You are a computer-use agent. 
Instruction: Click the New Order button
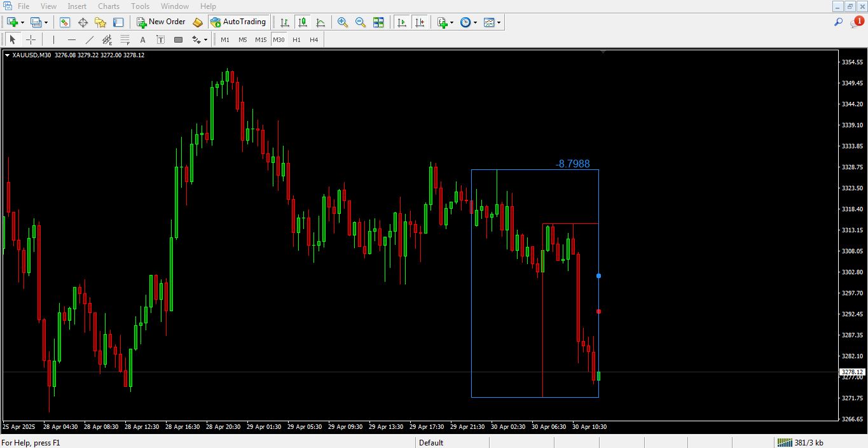click(x=161, y=22)
